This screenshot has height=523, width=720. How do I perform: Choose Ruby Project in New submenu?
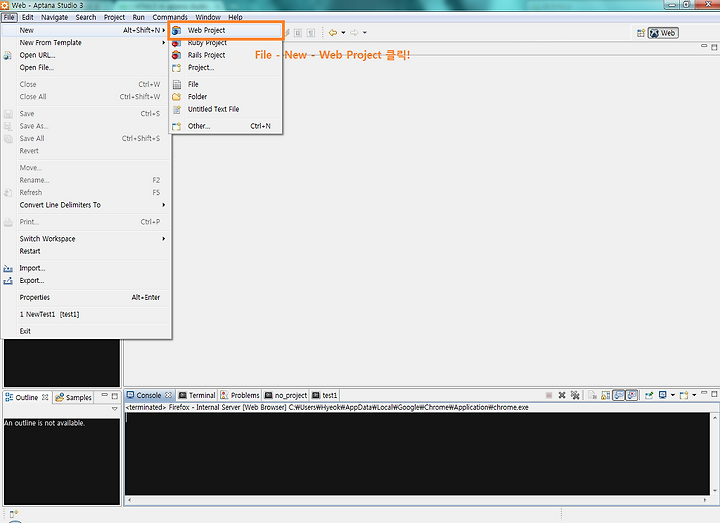click(225, 43)
